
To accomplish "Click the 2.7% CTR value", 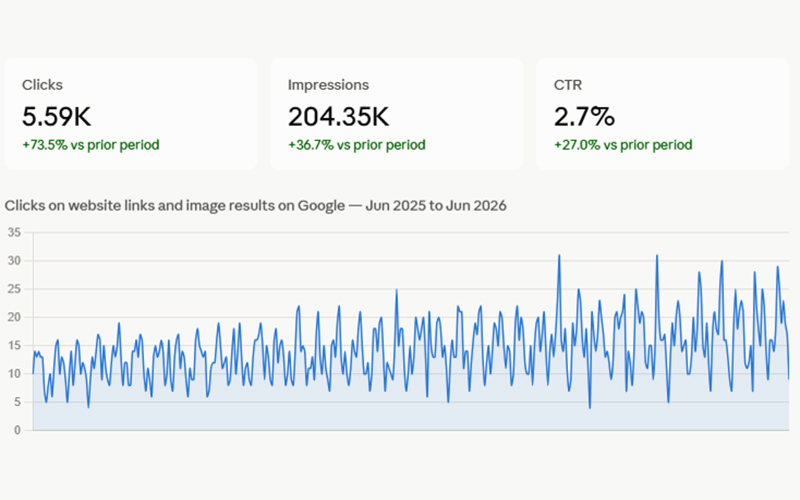I will 584,116.
